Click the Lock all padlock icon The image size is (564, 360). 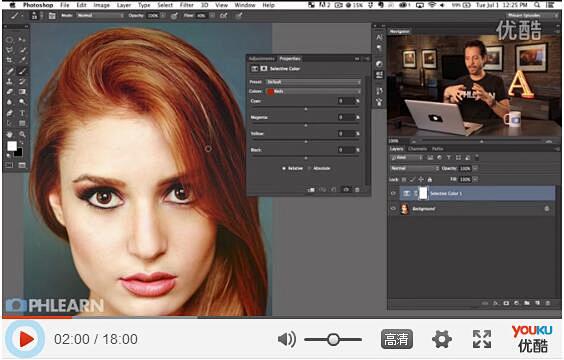point(429,179)
